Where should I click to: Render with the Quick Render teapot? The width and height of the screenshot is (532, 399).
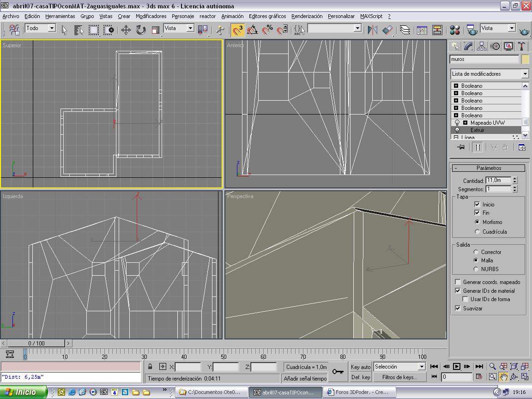[524, 30]
